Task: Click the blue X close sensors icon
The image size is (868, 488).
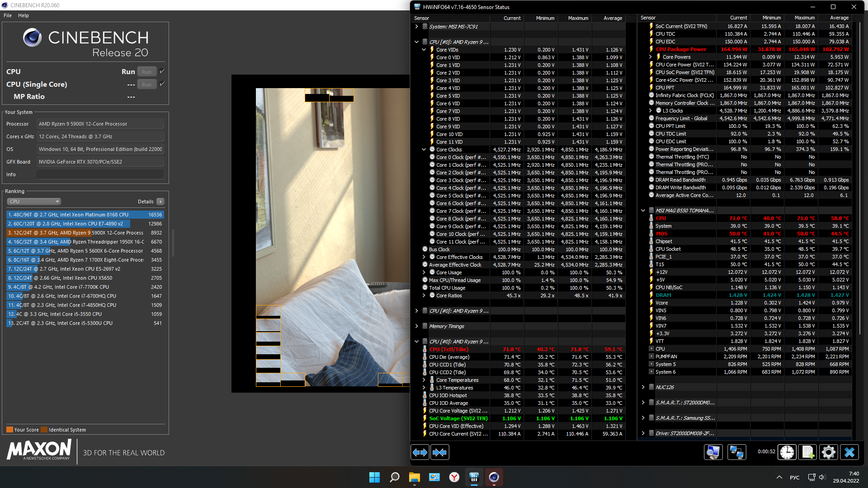Action: pos(849,452)
